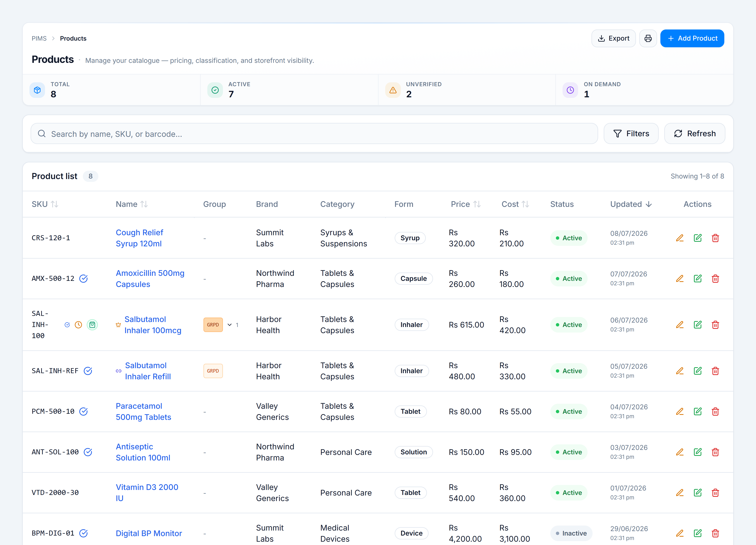Screen dimensions: 756x545
Task: Click the 'Showing 1–8 of 8' text
Action: pyautogui.click(x=697, y=176)
